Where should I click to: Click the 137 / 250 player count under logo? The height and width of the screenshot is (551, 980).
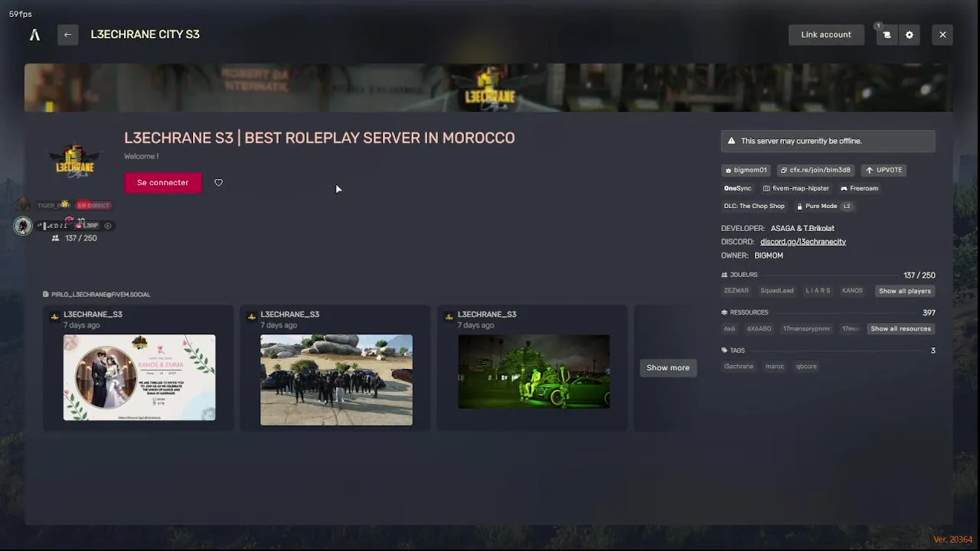[x=74, y=238]
